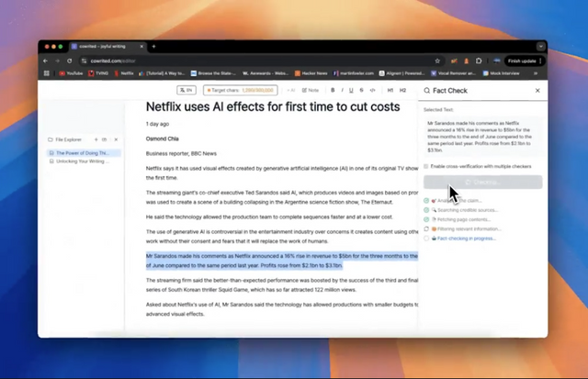Open the martinfowler.com bookmark
588x379 pixels.
click(x=353, y=73)
